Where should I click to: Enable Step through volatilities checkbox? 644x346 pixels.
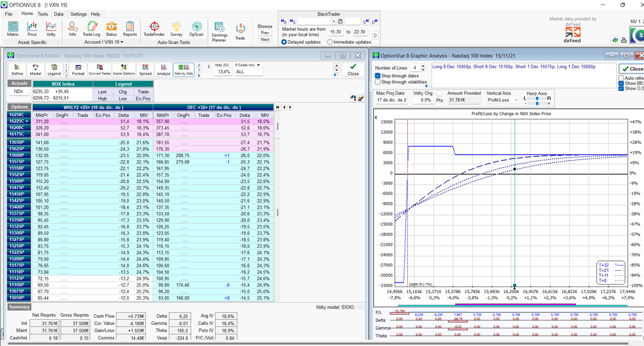(377, 82)
